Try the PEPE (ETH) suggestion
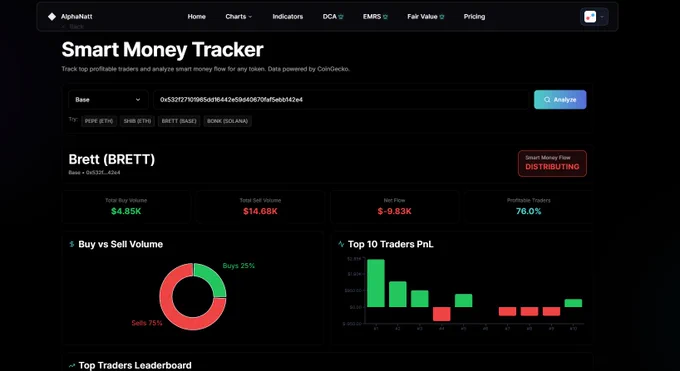 tap(99, 121)
